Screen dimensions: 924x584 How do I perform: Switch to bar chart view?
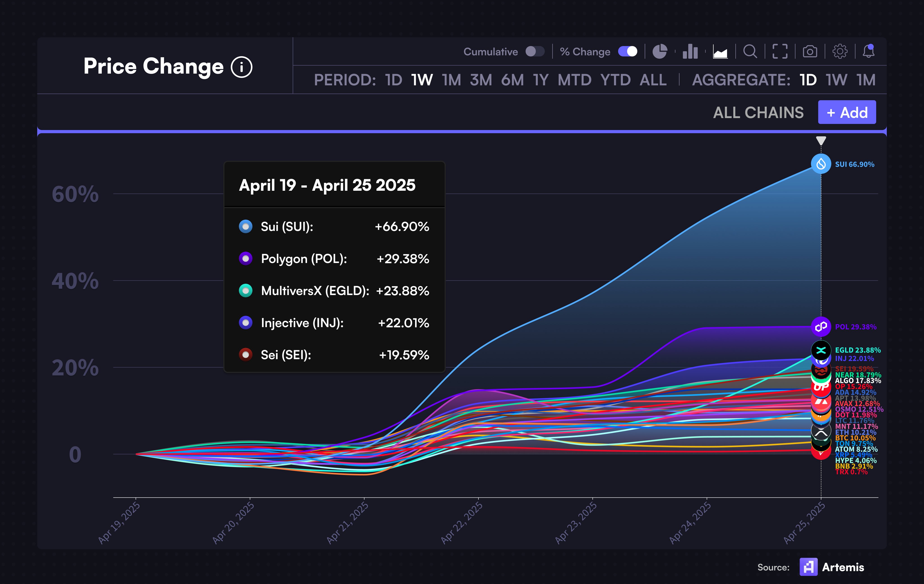tap(690, 51)
